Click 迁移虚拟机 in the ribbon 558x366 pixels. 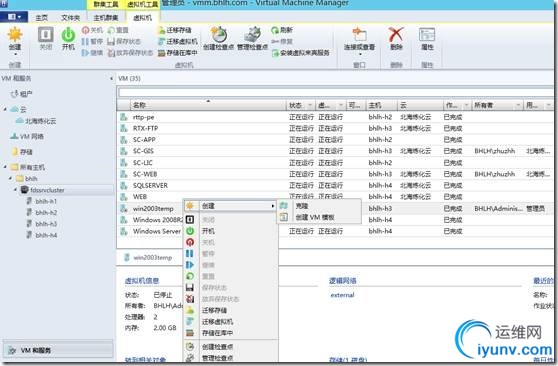coord(178,42)
